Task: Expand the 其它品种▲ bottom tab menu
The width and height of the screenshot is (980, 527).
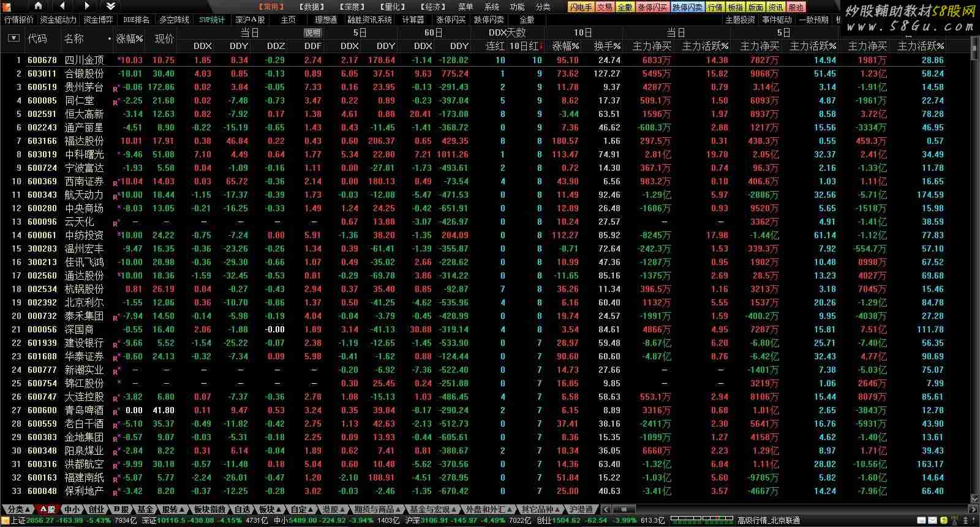Action: (541, 509)
